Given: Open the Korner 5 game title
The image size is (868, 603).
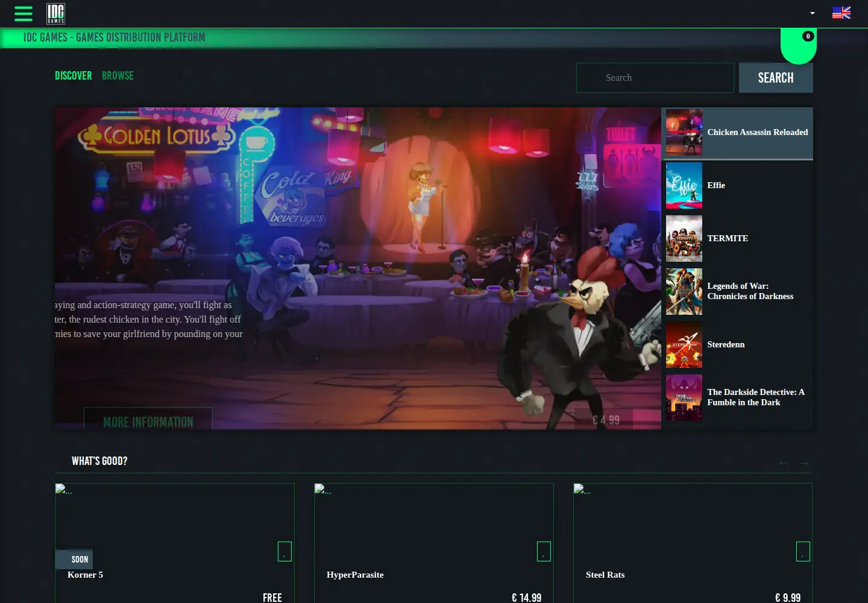Looking at the screenshot, I should click(x=85, y=575).
